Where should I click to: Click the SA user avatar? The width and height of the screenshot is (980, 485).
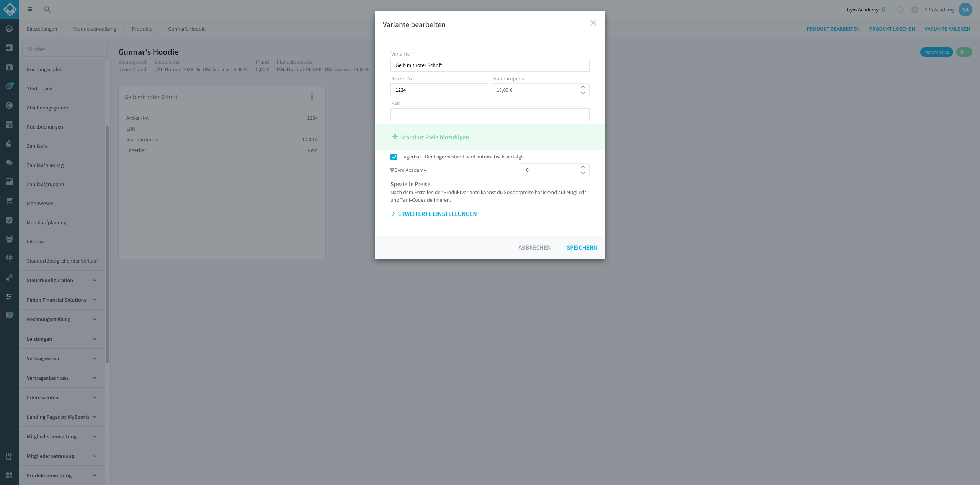click(x=965, y=10)
